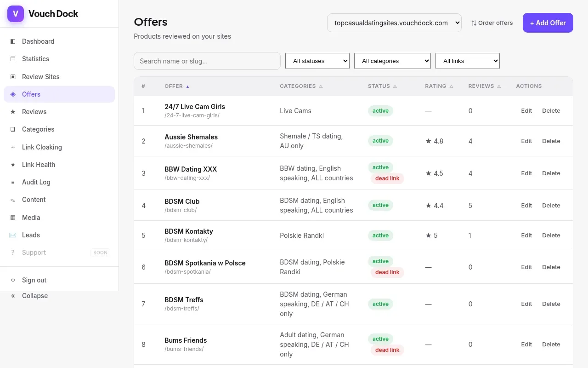
Task: Edit the 24/7 Live Cam Girls offer
Action: point(526,111)
